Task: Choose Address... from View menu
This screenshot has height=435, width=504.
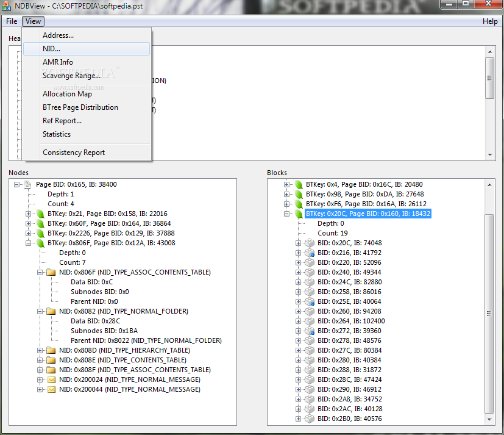Action: [x=87, y=35]
